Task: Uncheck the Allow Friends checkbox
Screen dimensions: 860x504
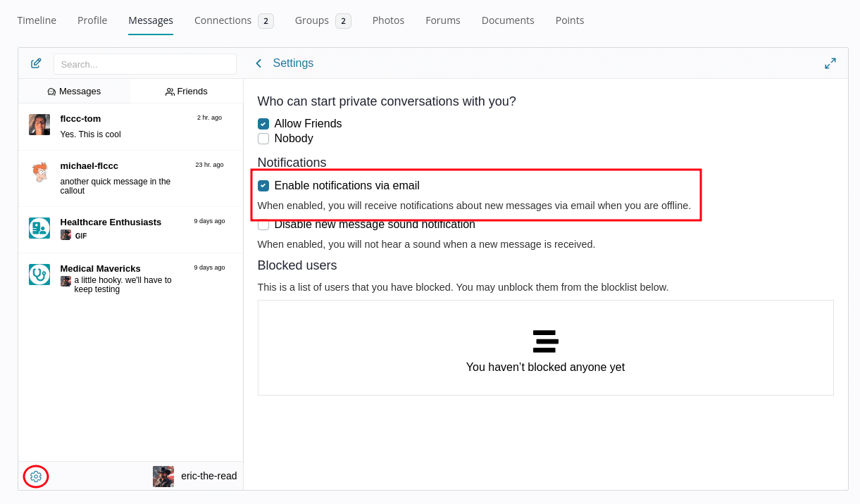Action: tap(263, 123)
